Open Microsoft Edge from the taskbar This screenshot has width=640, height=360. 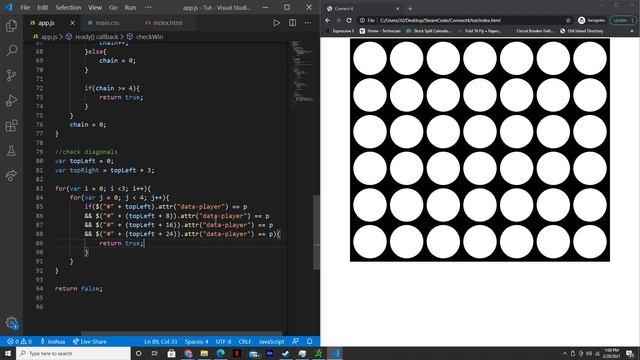click(x=220, y=353)
